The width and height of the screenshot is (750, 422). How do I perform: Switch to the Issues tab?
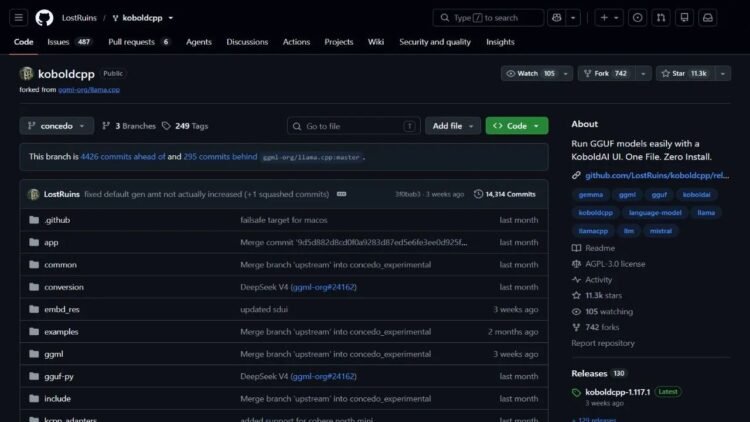coord(69,42)
